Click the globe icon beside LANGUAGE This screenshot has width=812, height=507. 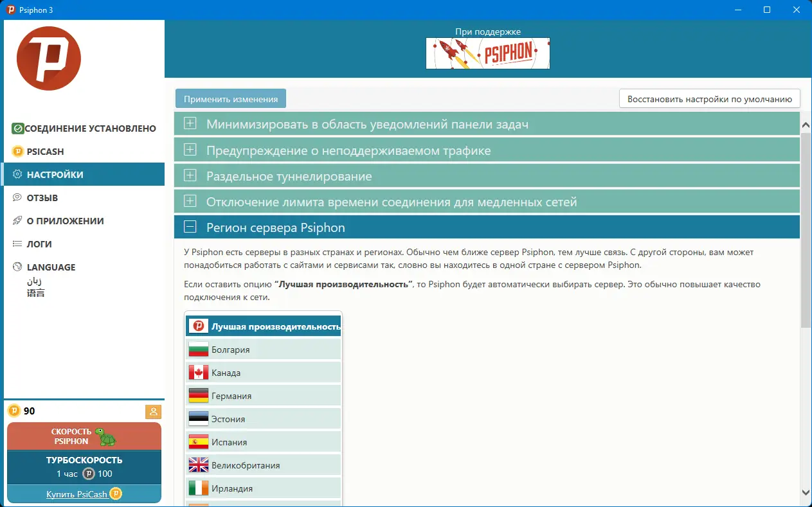(18, 267)
